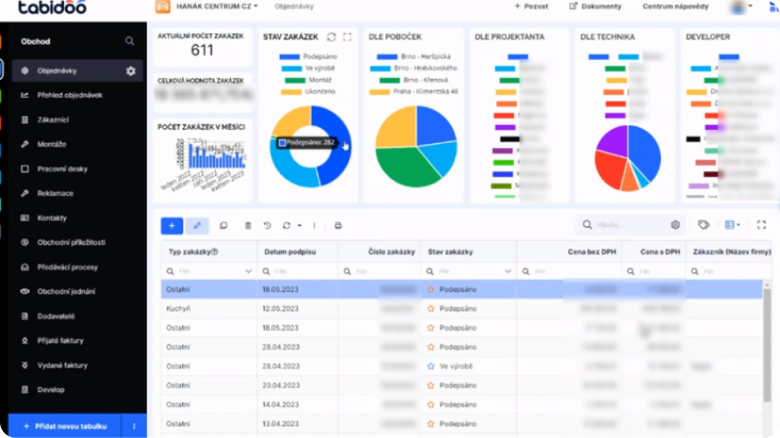Viewport: 780px width, 438px height.
Task: Open Zákazníci in the sidebar
Action: (x=53, y=120)
